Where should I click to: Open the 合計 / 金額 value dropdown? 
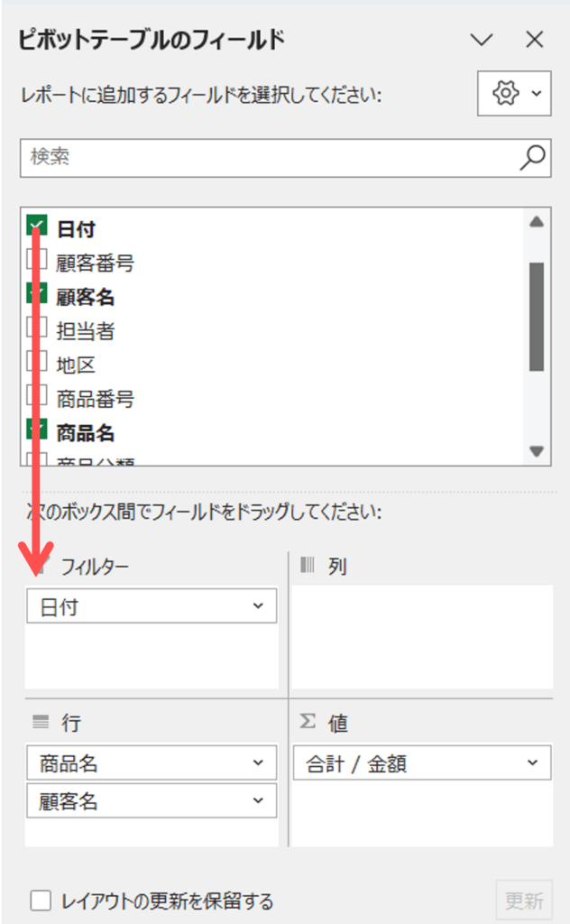(x=532, y=764)
